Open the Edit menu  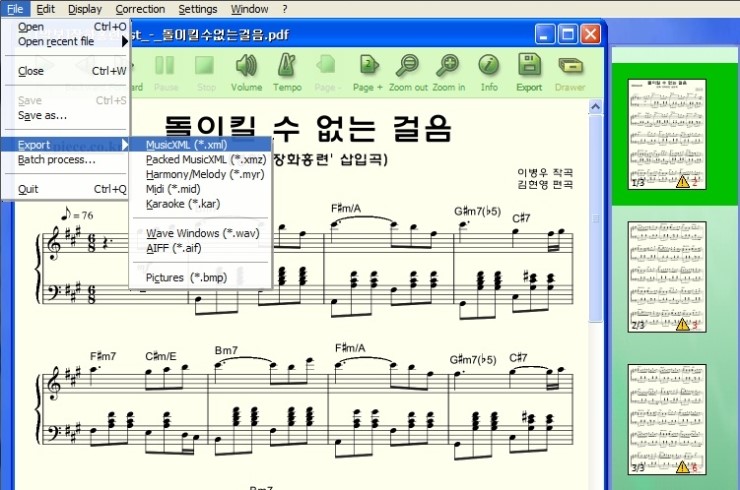[x=45, y=9]
